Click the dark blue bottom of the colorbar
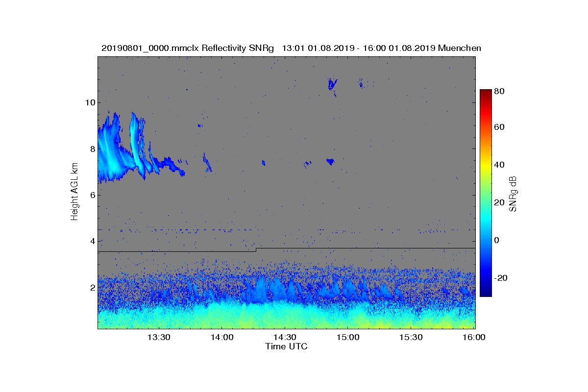The width and height of the screenshot is (588, 392). point(486,293)
